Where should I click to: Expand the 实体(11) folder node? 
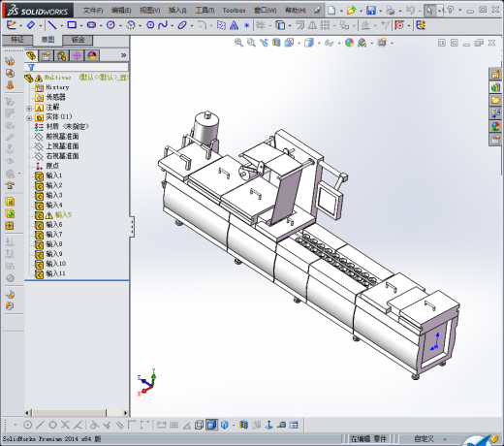click(29, 118)
